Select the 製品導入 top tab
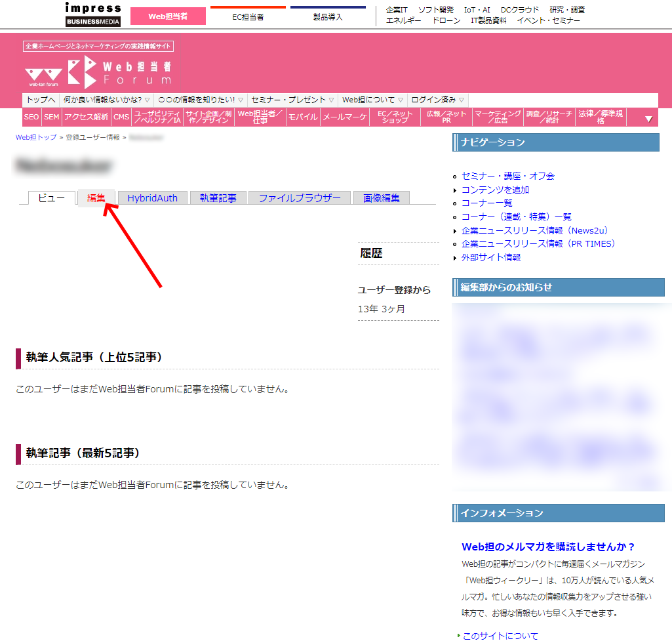This screenshot has height=641, width=672. (328, 16)
